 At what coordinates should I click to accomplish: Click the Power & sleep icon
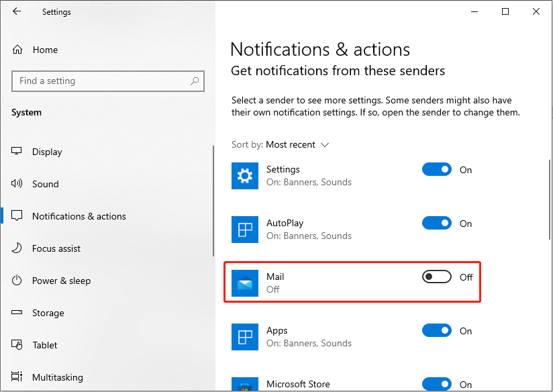17,281
